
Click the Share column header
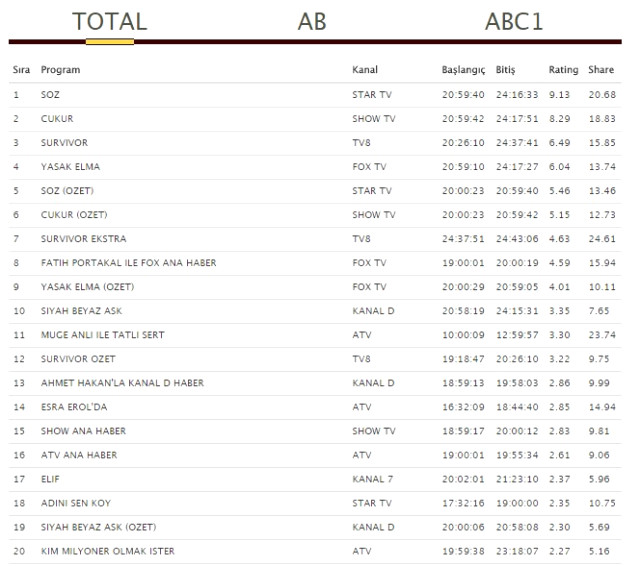coord(601,70)
